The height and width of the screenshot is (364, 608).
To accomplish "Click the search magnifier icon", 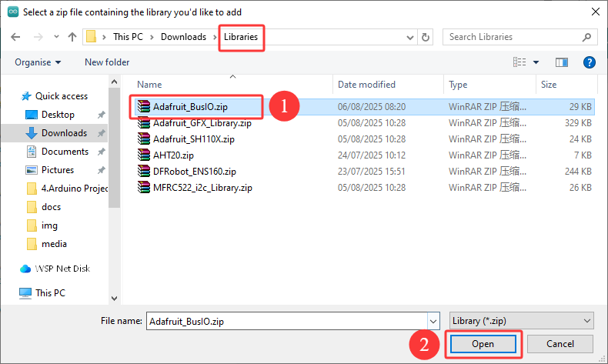I will click(586, 37).
